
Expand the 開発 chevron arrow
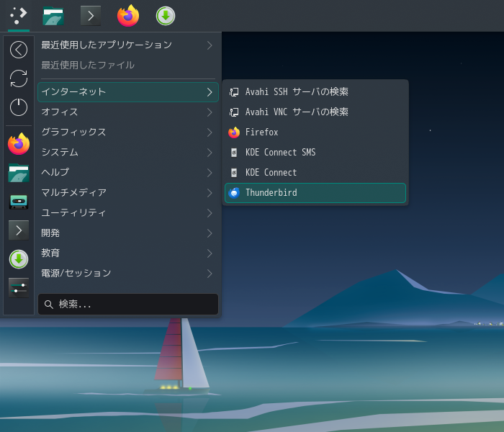[x=210, y=233]
